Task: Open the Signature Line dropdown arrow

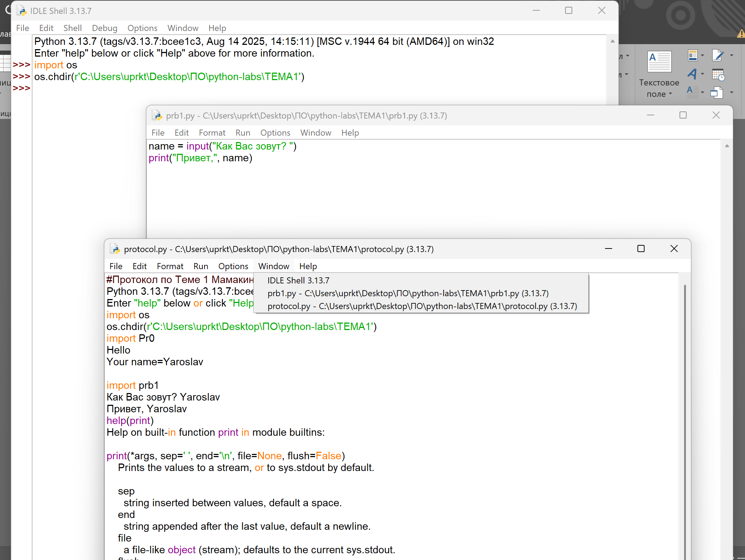Action: coord(731,56)
